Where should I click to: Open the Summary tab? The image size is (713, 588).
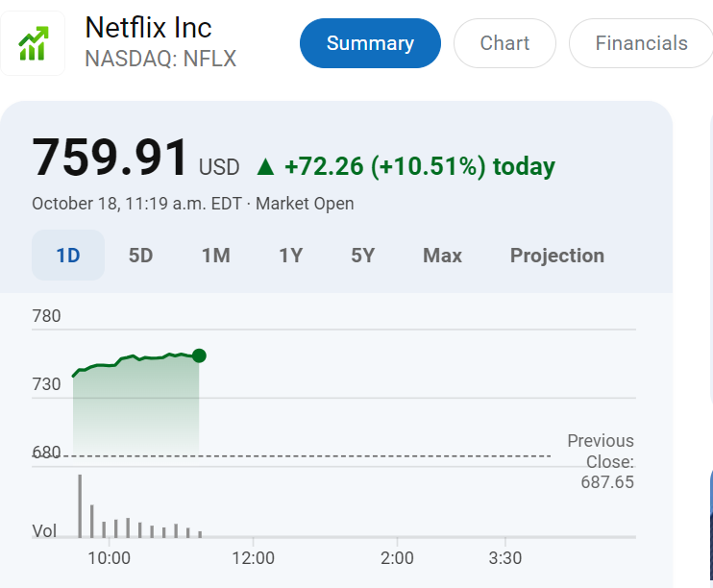[370, 43]
